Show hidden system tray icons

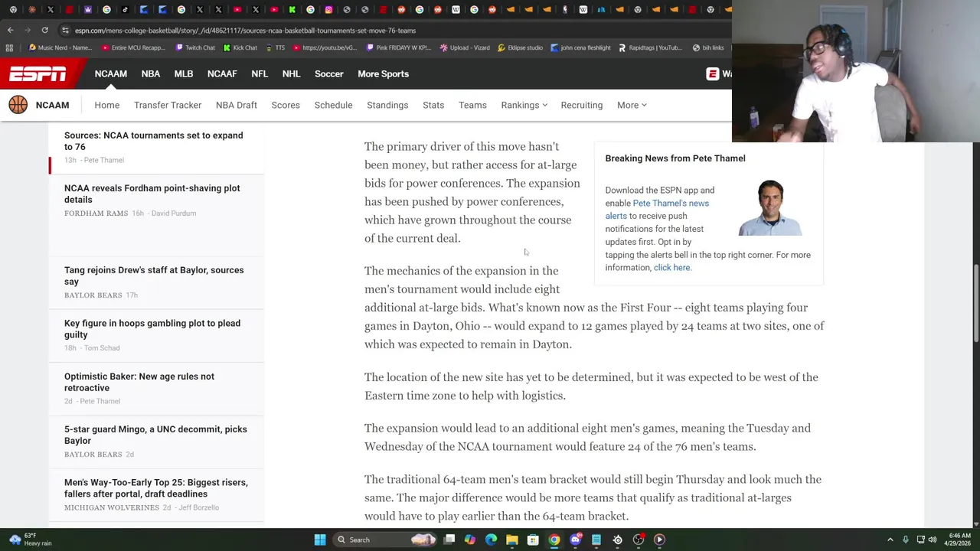point(890,540)
